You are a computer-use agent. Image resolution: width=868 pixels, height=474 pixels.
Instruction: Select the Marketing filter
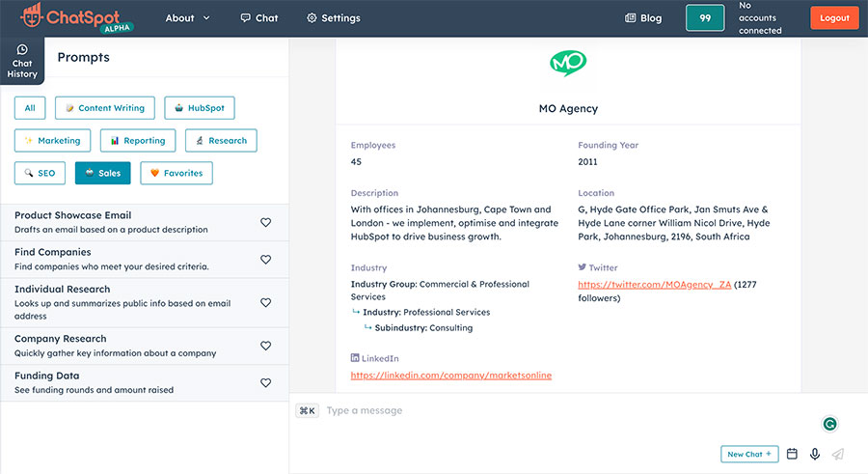[x=53, y=141]
